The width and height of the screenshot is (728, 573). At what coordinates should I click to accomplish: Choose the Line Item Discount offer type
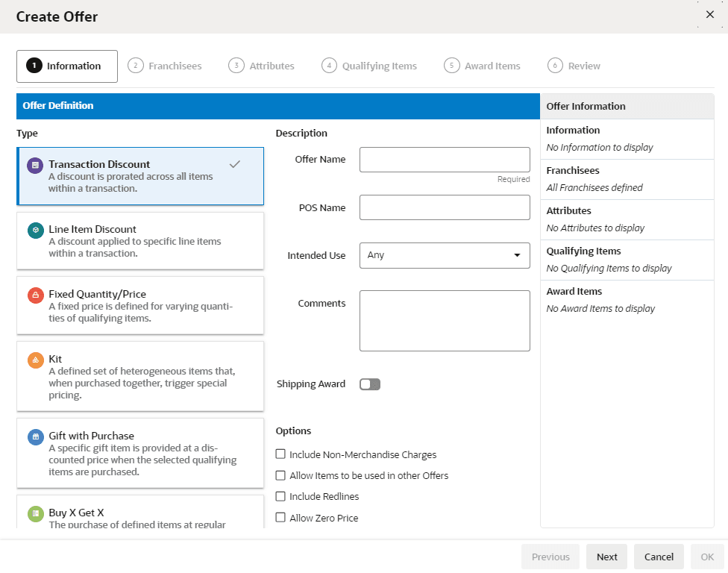[140, 241]
